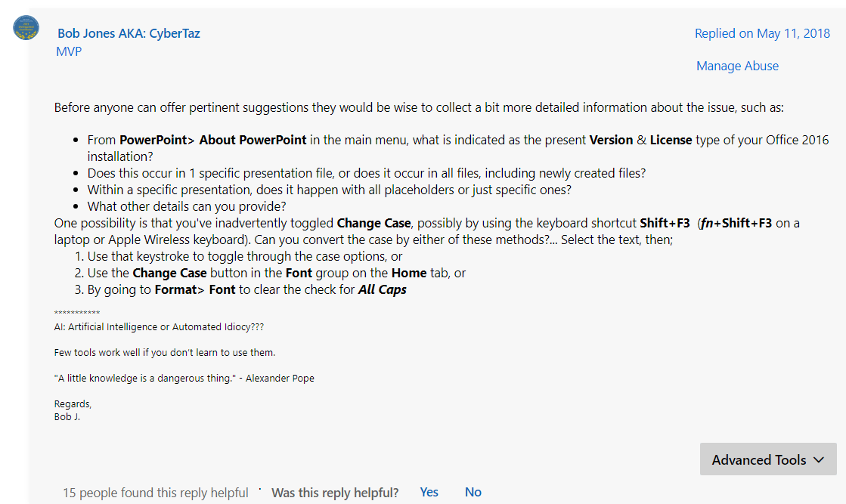
Task: Click the bold Shift+F3 shortcut text
Action: coord(665,223)
